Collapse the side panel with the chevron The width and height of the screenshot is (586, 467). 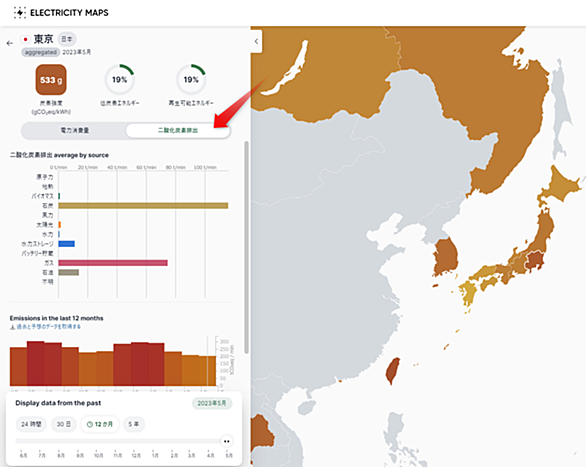tap(256, 41)
